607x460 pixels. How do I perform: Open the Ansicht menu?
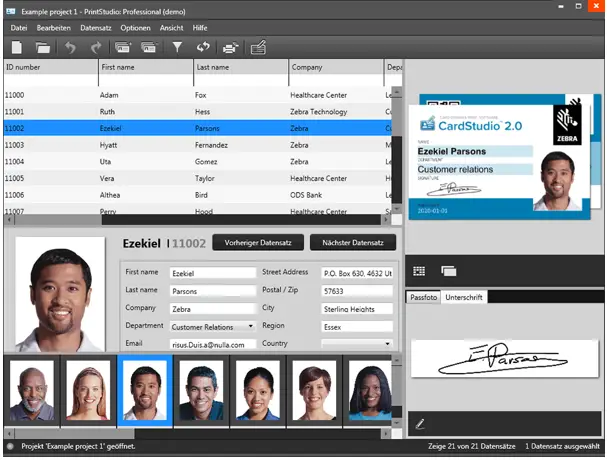171,28
